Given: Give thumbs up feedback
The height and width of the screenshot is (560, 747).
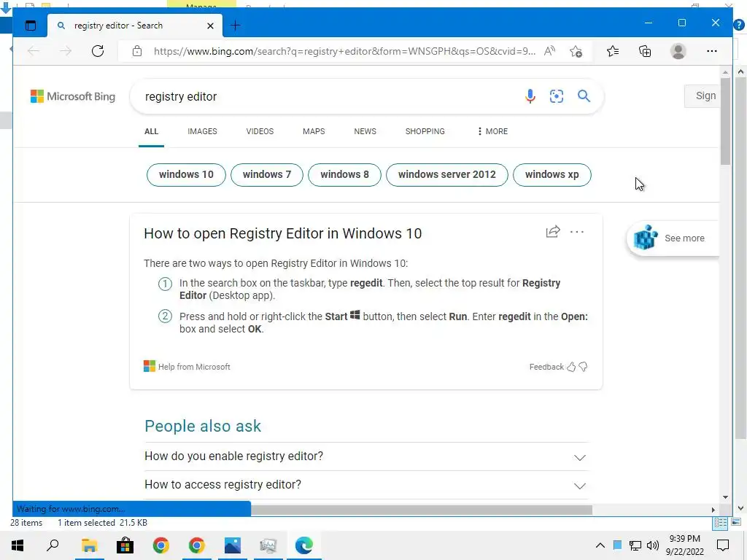Looking at the screenshot, I should coord(571,367).
